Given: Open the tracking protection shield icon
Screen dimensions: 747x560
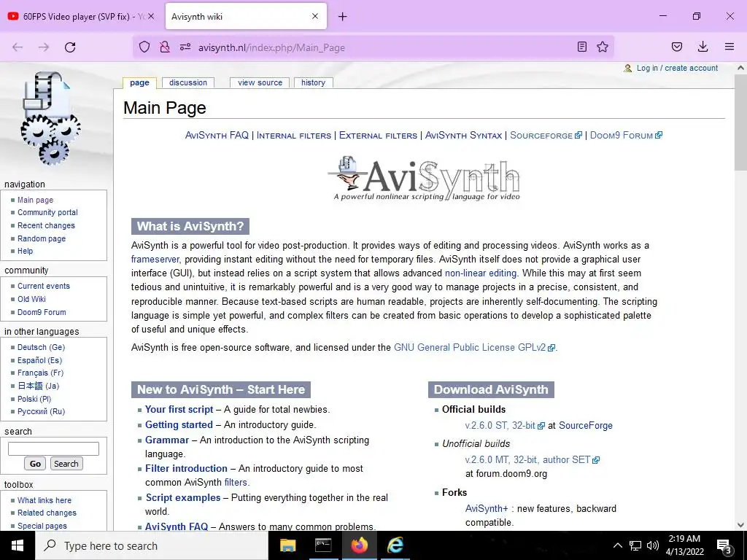Looking at the screenshot, I should click(144, 47).
